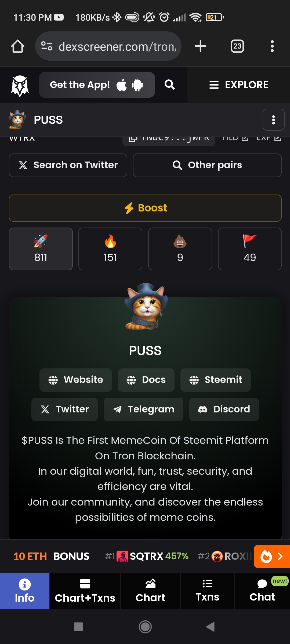Expand trending list with orange flame arrow
This screenshot has height=644, width=290.
coord(272,557)
